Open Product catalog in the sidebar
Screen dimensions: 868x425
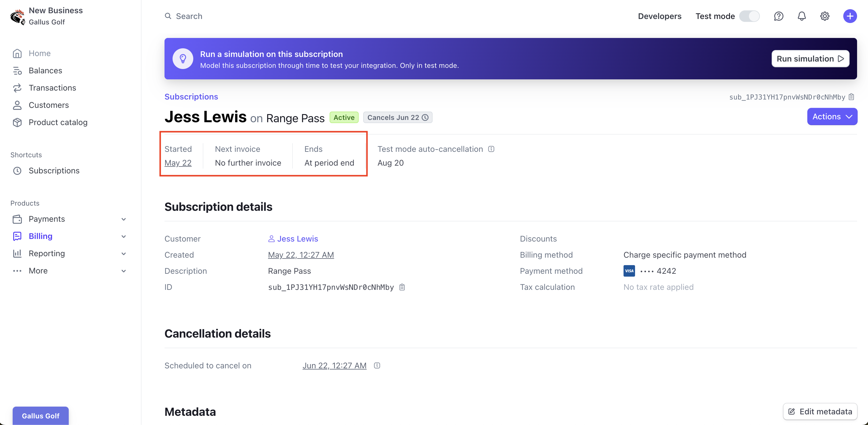coord(58,122)
